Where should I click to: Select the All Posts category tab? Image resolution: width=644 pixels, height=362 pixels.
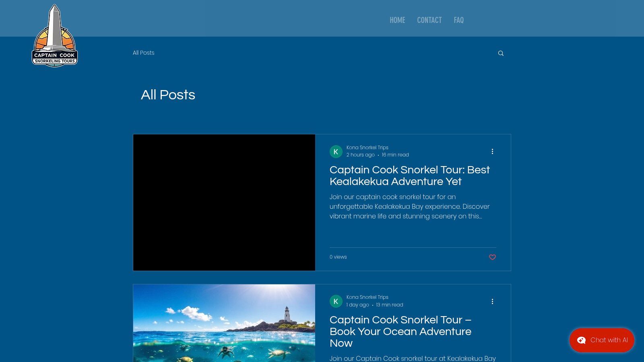tap(144, 53)
